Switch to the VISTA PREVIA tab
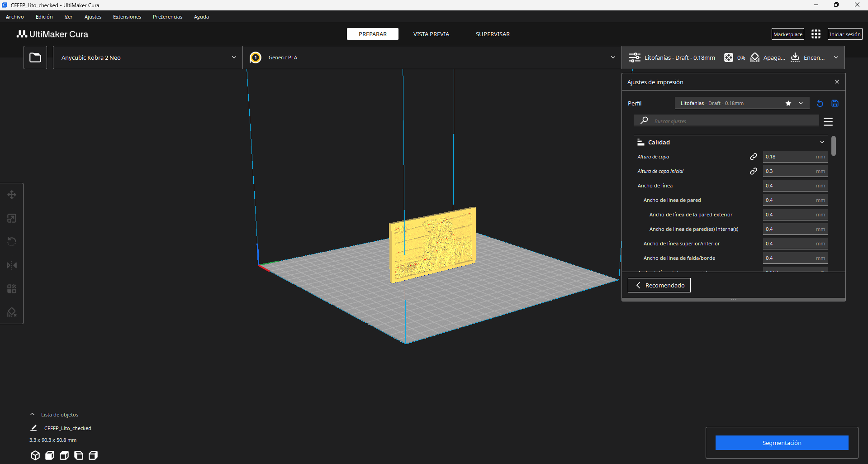 431,34
